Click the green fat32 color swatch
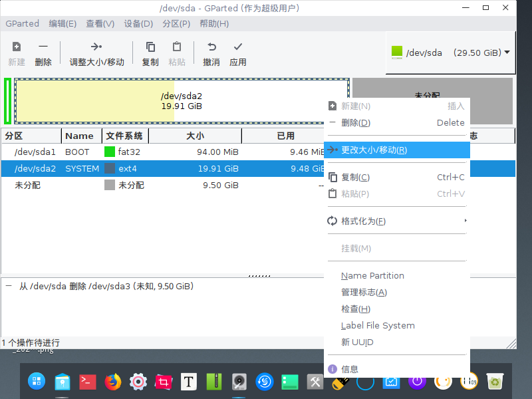The image size is (532, 399). [110, 152]
